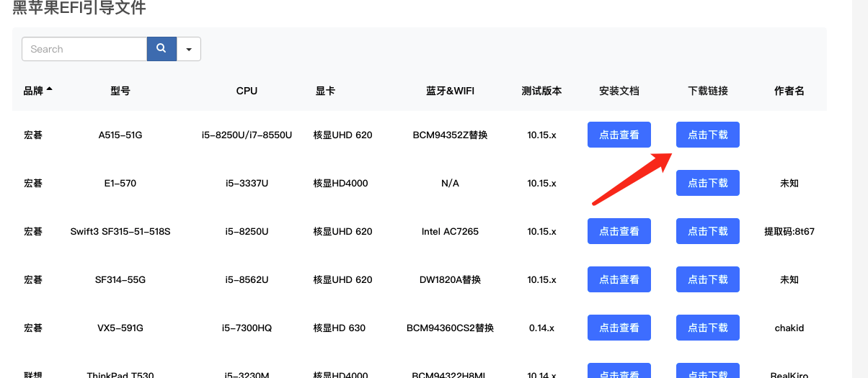Sort by 型号 column header

[x=120, y=91]
